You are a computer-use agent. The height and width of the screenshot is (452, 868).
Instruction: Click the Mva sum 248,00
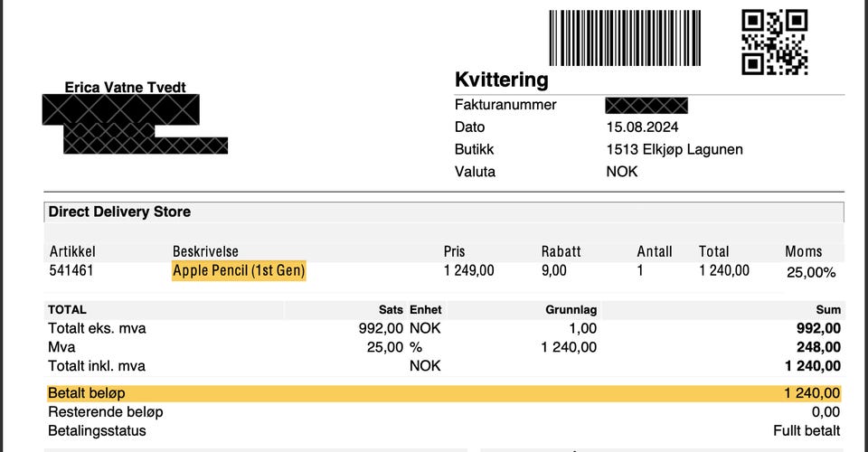[x=820, y=347]
